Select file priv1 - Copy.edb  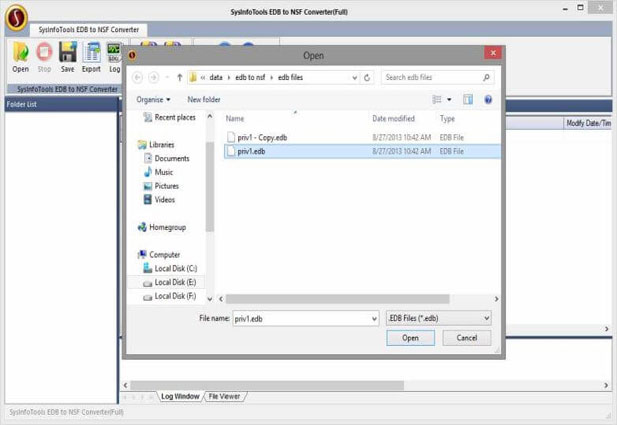point(362,137)
